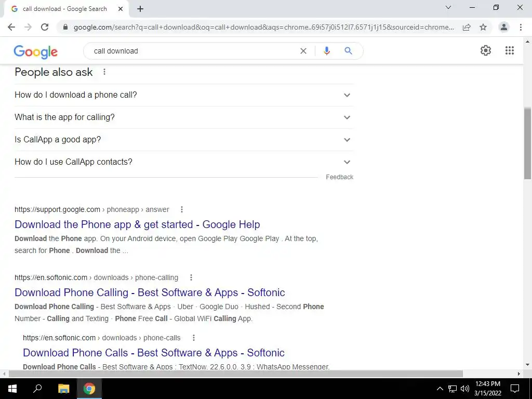This screenshot has height=399, width=532.
Task: Bookmark this page with the star icon
Action: tap(483, 27)
